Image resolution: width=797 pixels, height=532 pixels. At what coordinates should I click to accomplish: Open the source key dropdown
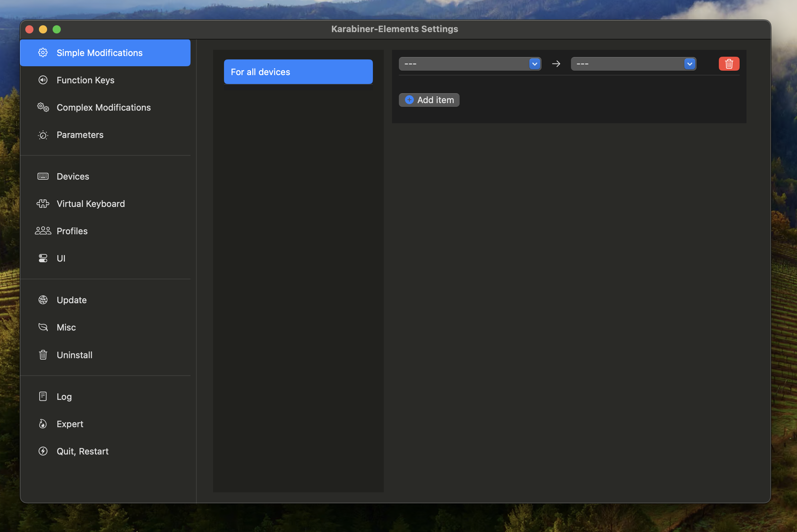click(x=464, y=64)
